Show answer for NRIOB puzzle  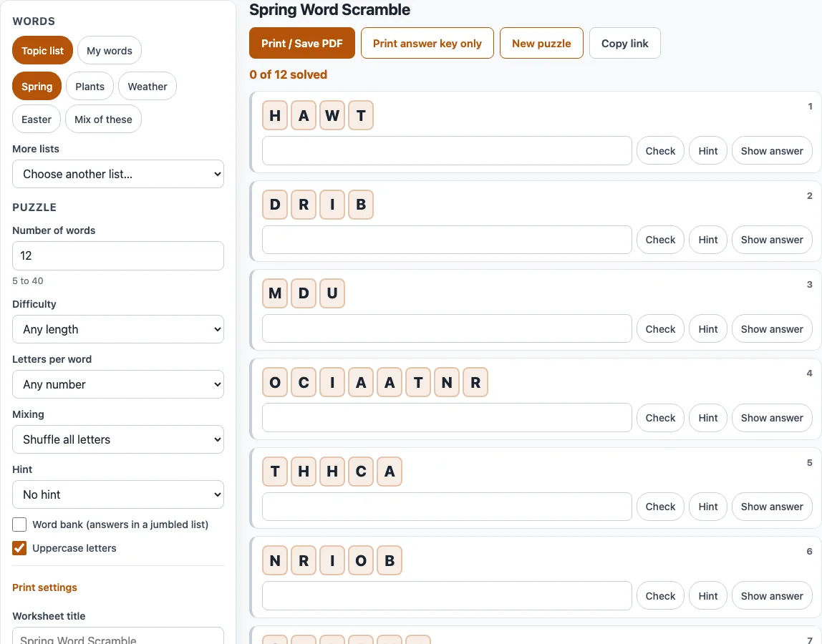click(x=772, y=596)
